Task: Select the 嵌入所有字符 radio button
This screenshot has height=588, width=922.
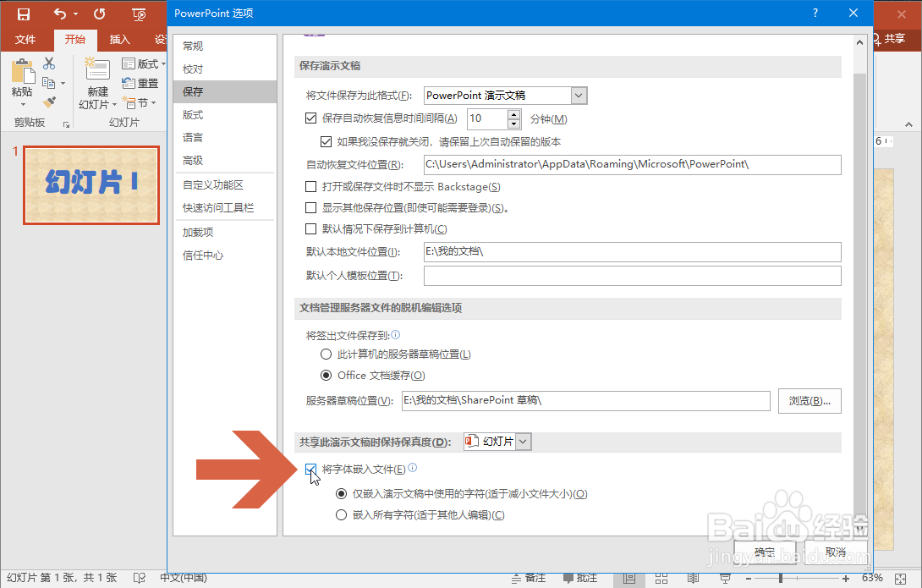Action: pos(342,514)
